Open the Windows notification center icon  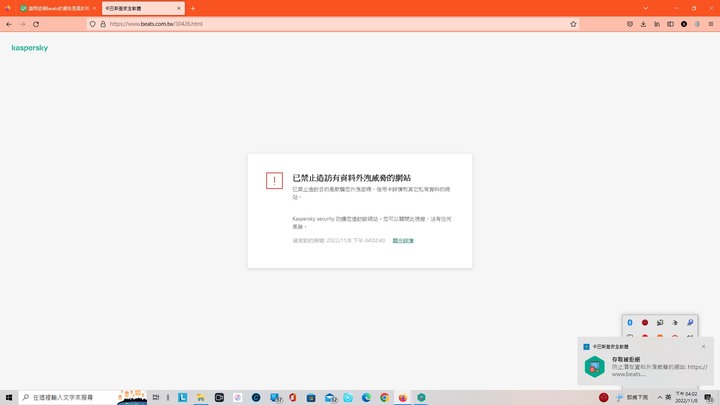709,397
